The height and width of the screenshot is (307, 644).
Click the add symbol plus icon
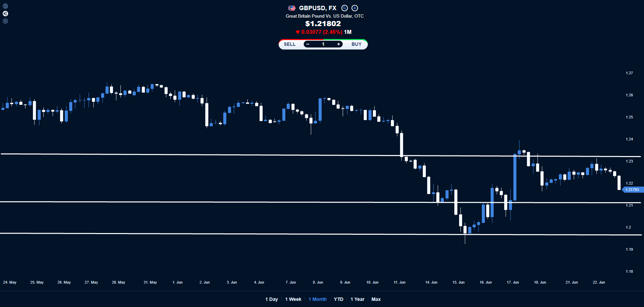[x=355, y=8]
